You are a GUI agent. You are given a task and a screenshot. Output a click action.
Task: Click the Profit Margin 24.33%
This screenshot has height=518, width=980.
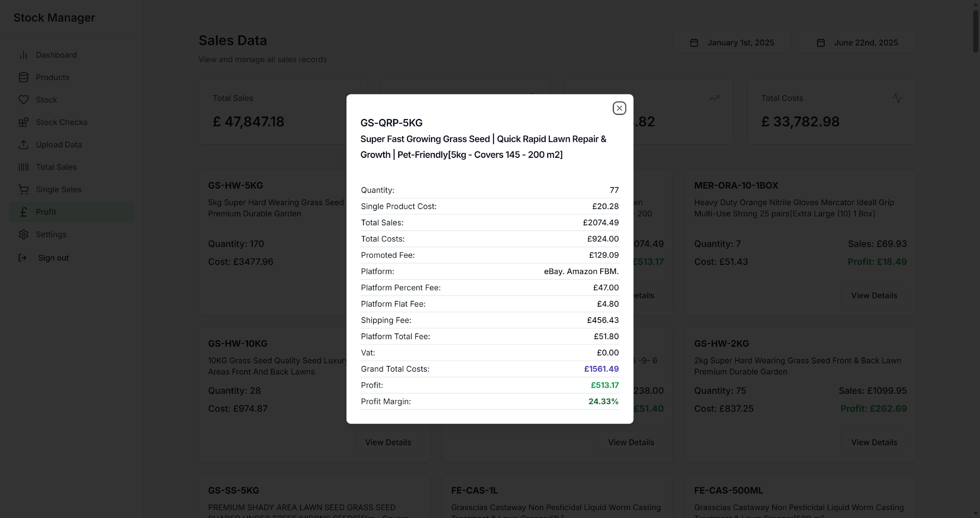tap(603, 402)
